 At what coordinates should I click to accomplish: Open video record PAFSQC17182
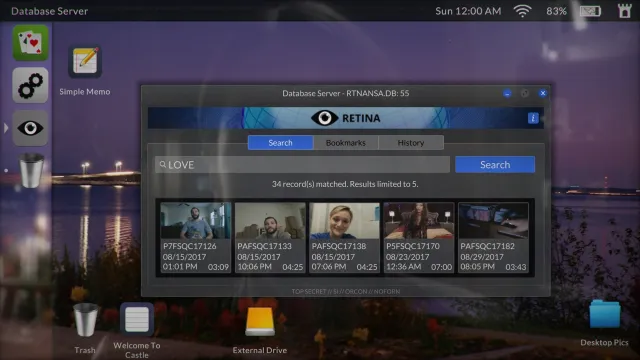pos(493,238)
